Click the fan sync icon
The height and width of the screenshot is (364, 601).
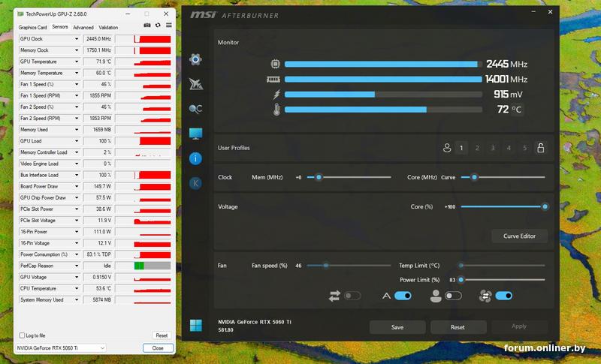tap(485, 296)
